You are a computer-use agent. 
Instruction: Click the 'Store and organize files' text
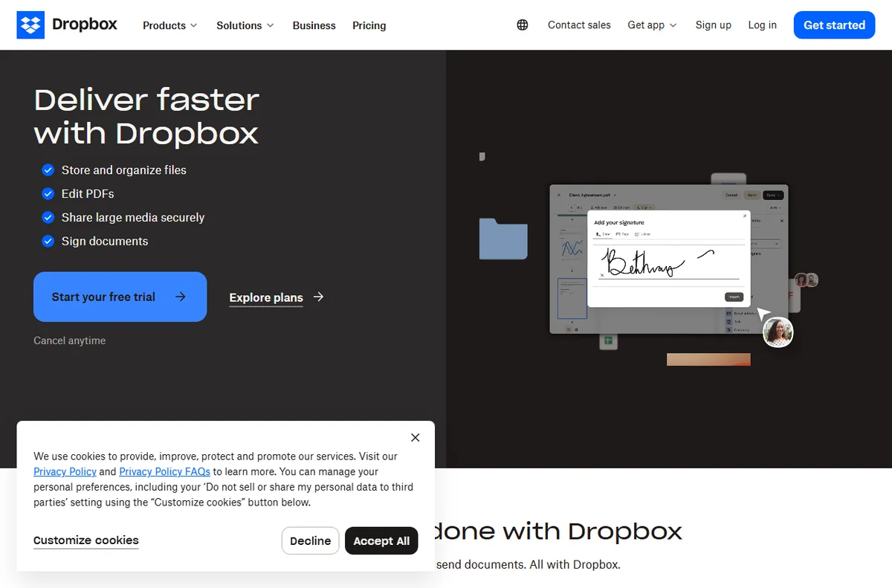(x=124, y=170)
